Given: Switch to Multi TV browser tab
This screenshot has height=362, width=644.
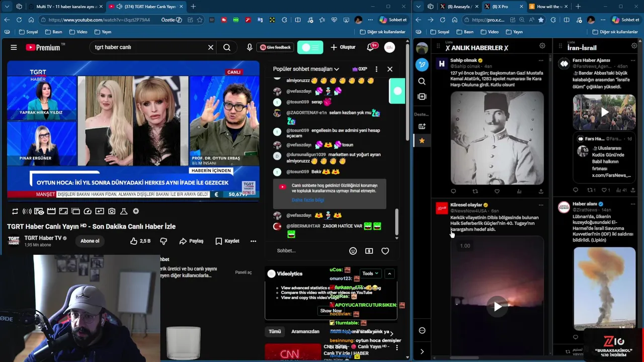Looking at the screenshot, I should 66,7.
